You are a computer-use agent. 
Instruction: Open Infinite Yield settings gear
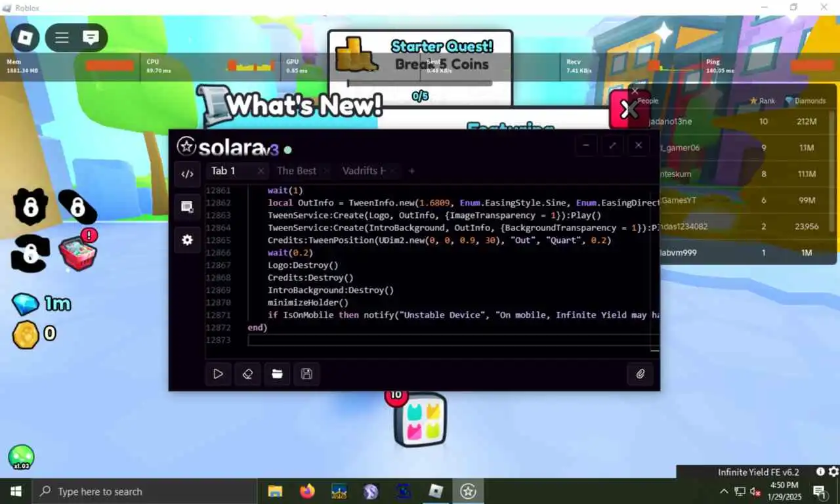pyautogui.click(x=833, y=472)
